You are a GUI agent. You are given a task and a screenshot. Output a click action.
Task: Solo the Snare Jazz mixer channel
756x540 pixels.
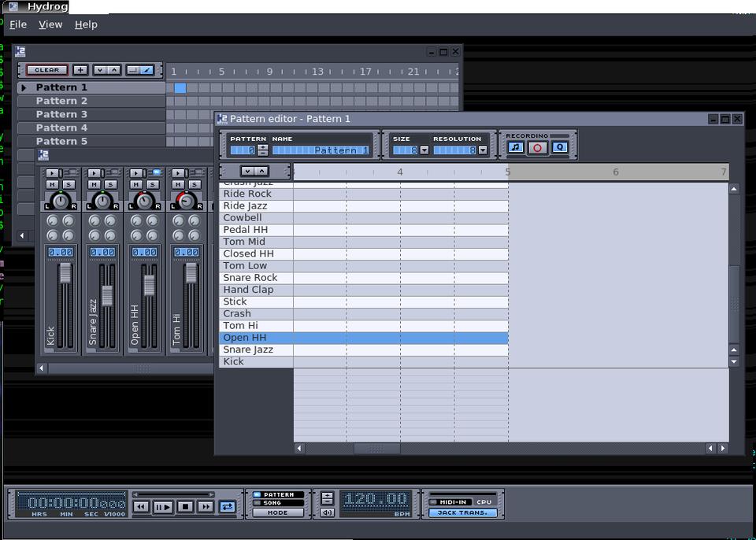click(x=110, y=185)
